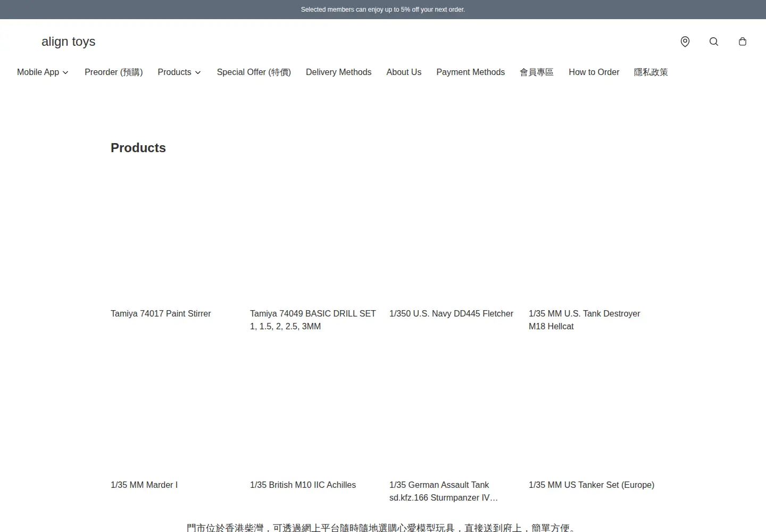Open Tamiya 74049 BASIC DRILL SET product

pyautogui.click(x=313, y=320)
